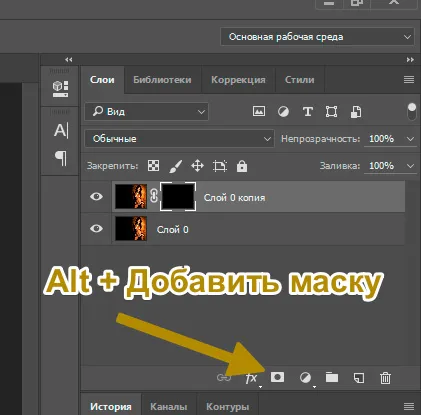
Task: Open the Обычные blend mode dropdown
Action: tap(179, 139)
